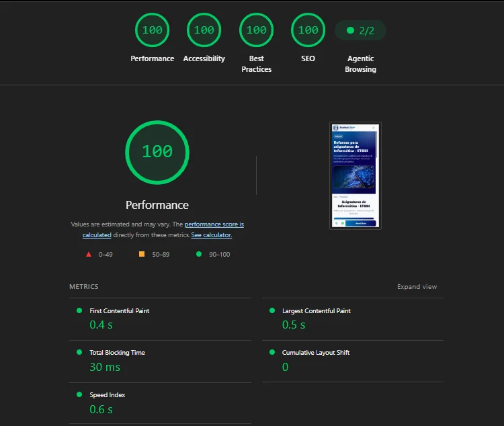Click the Cumulative Layout Shift metric label

coord(316,352)
